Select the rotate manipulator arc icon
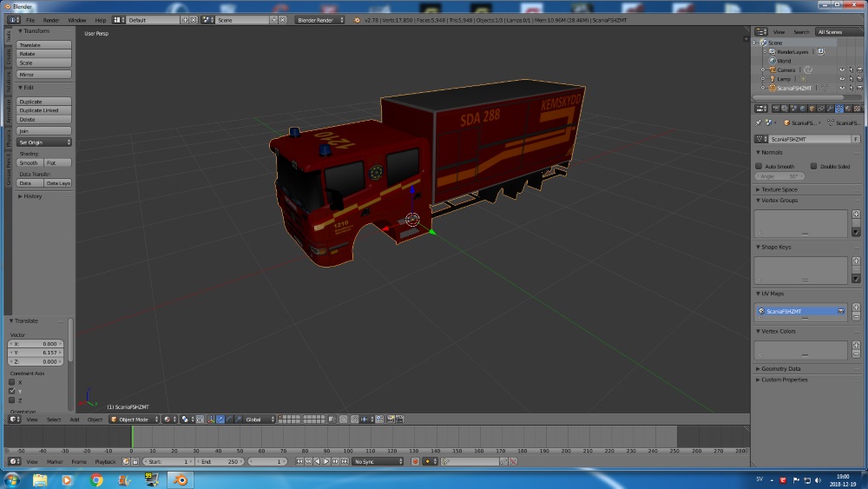Image resolution: width=868 pixels, height=489 pixels. point(229,420)
